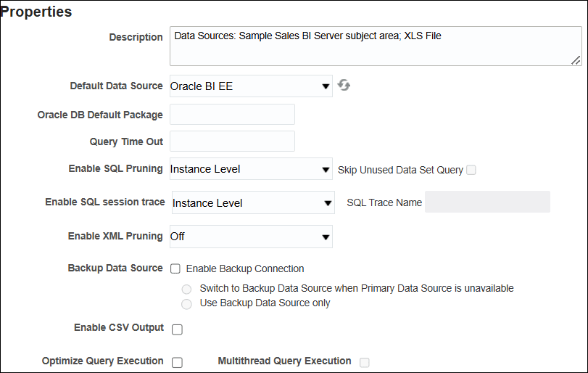
Task: Click into the Description text area
Action: (x=375, y=47)
